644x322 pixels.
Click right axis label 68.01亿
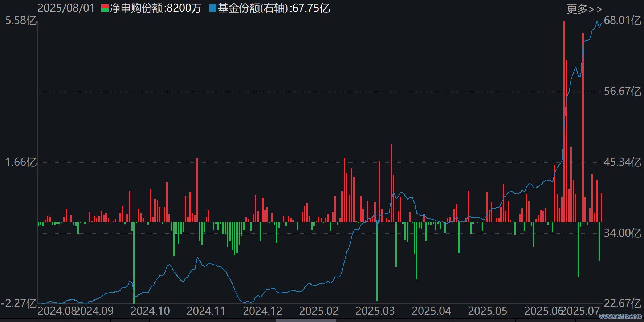tap(623, 20)
